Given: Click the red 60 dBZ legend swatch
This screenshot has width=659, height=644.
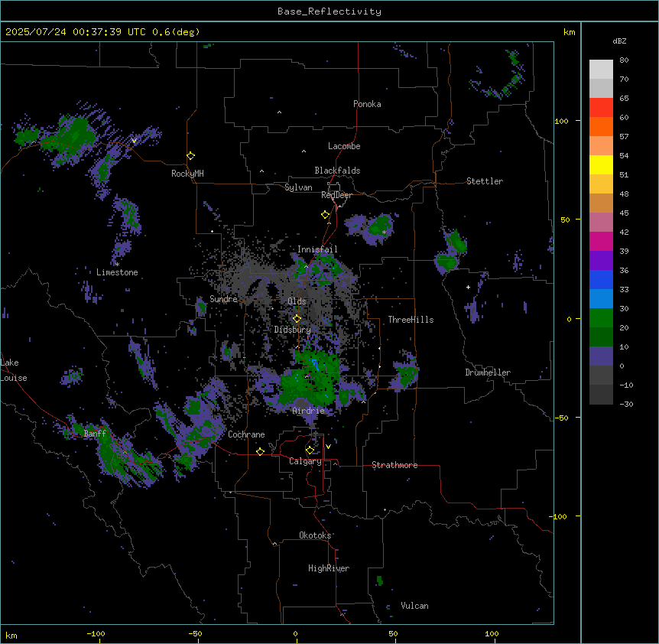Looking at the screenshot, I should tap(601, 108).
